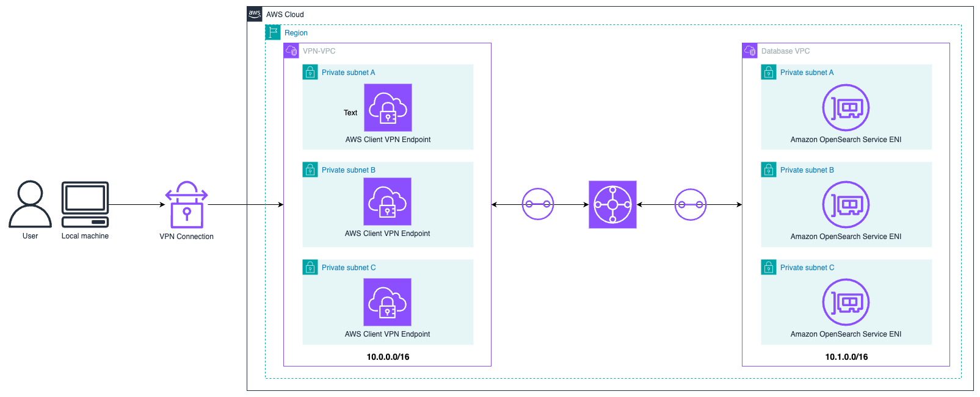Screen dimensions: 980x397
Task: Click the Database VPC cloud icon
Action: click(750, 51)
